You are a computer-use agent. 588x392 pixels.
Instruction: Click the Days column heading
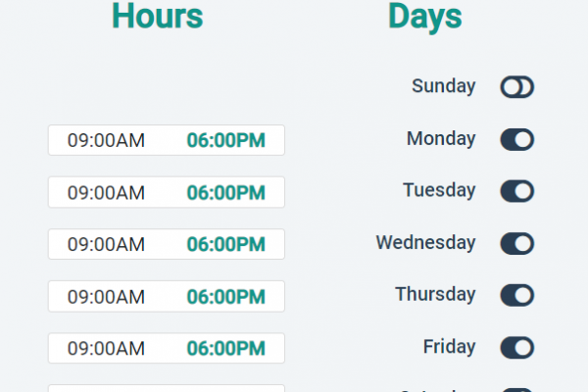tap(424, 17)
